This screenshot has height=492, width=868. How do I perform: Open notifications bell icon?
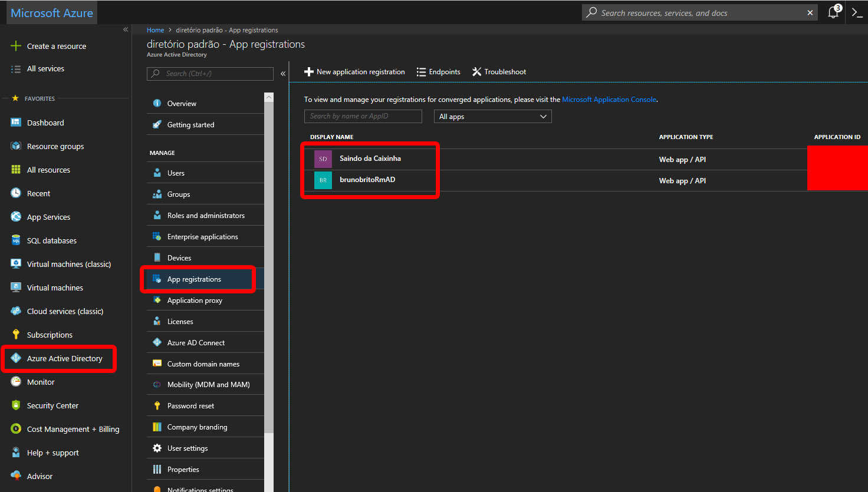(833, 12)
